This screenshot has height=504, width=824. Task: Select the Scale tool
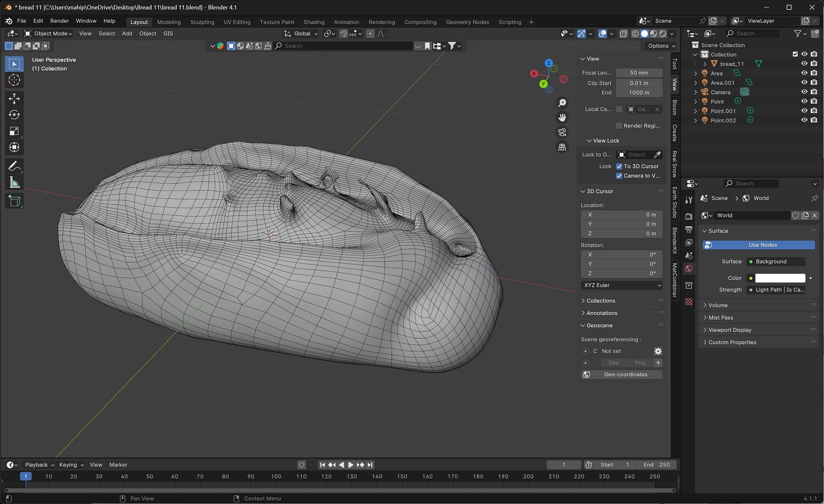coord(14,131)
